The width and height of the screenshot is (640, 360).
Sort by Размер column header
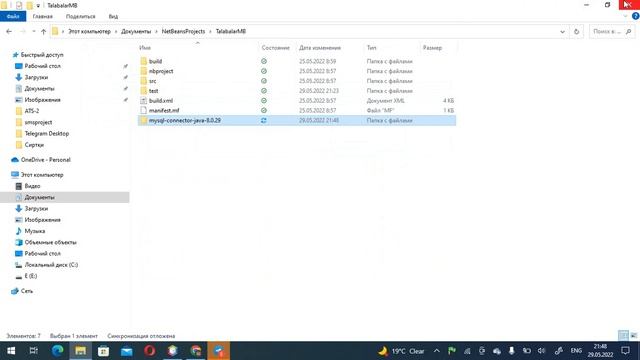coord(432,48)
